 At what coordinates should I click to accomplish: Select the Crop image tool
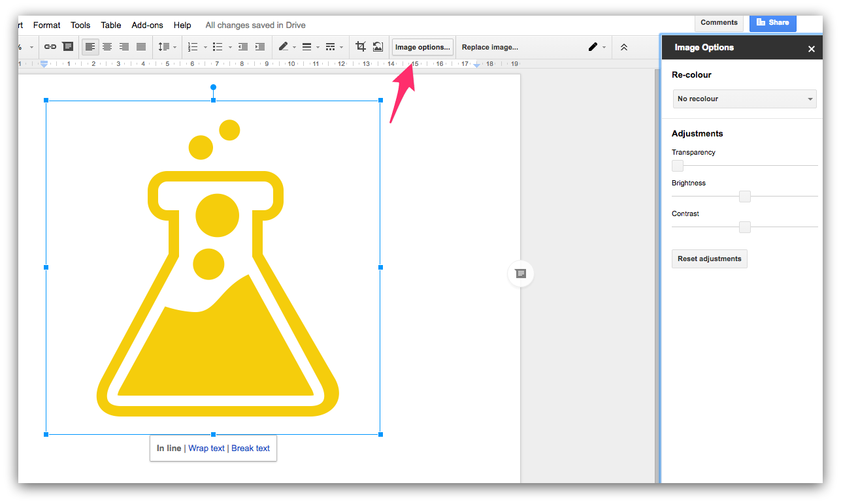360,46
